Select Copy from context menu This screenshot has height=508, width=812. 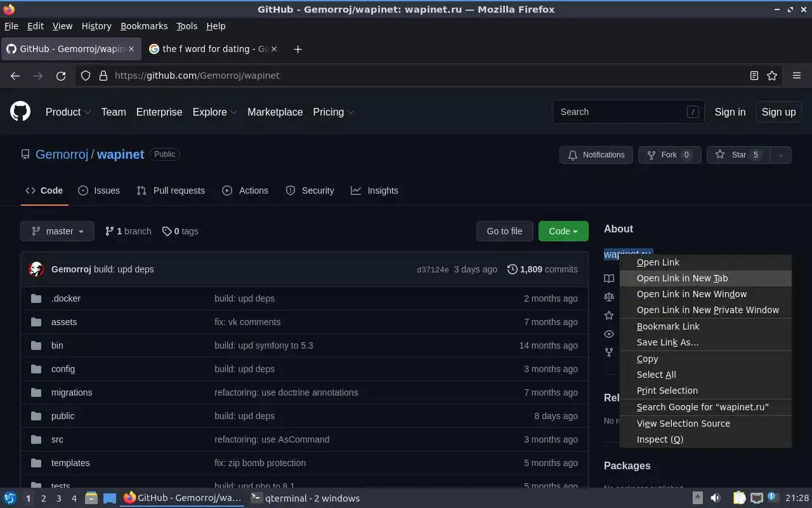705,359
